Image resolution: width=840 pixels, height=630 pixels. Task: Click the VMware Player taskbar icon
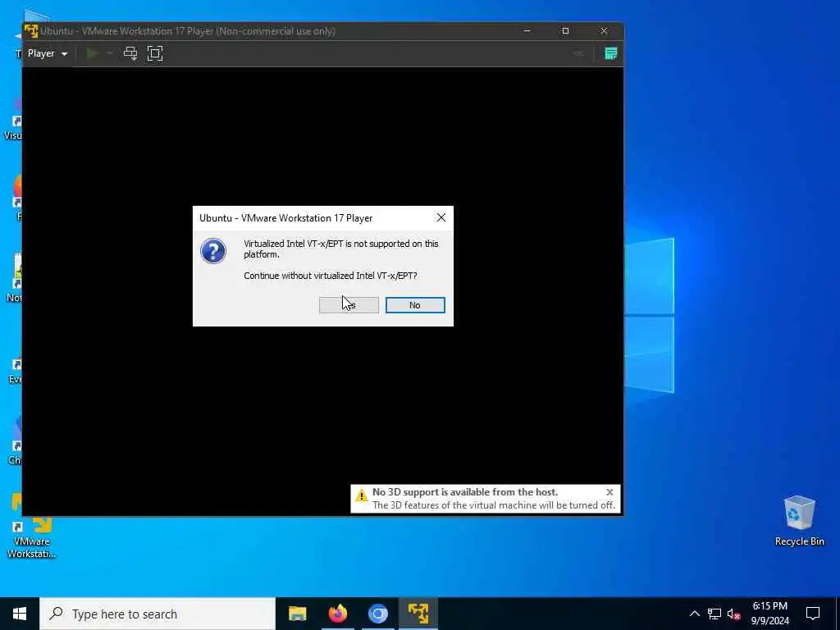coord(418,614)
